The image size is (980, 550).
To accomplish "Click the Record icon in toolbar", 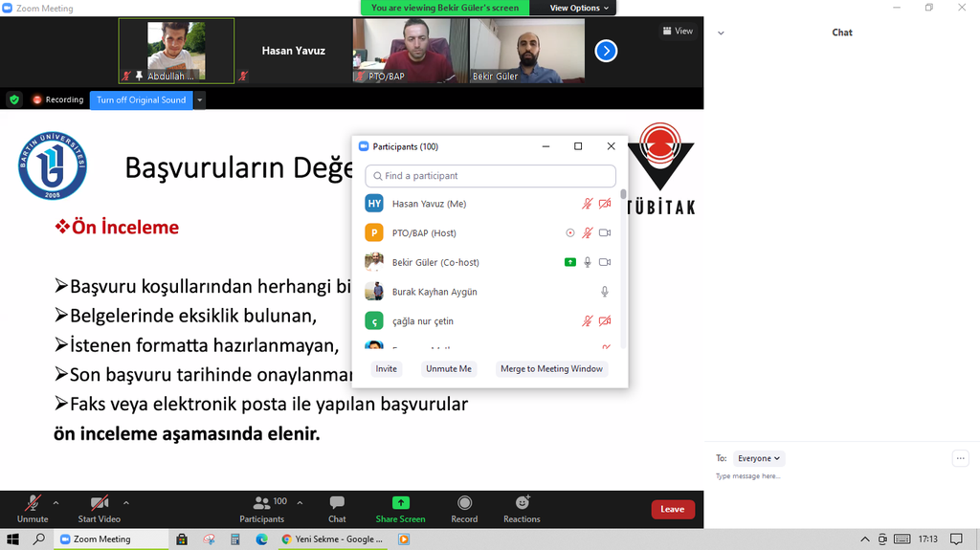I will [x=464, y=503].
